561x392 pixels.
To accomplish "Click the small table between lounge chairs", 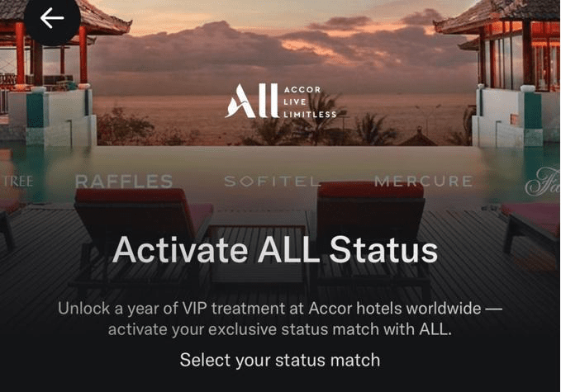I will point(259,250).
